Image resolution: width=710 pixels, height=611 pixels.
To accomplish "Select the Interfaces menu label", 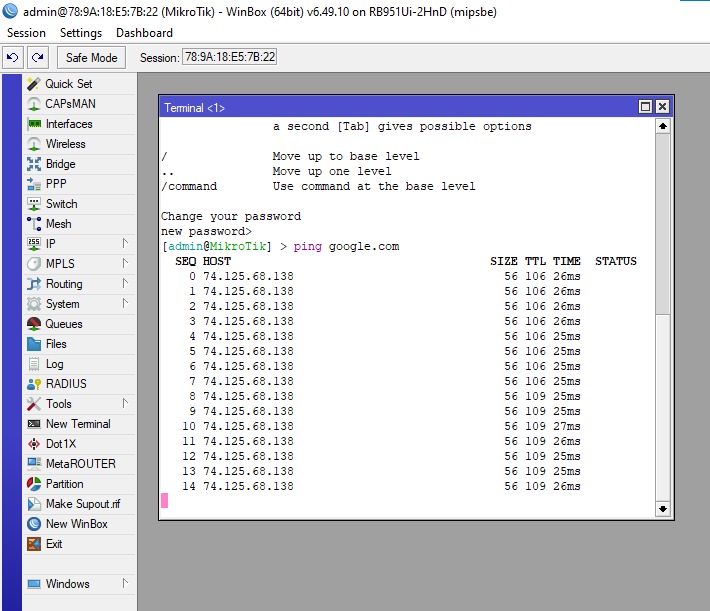I will [69, 124].
